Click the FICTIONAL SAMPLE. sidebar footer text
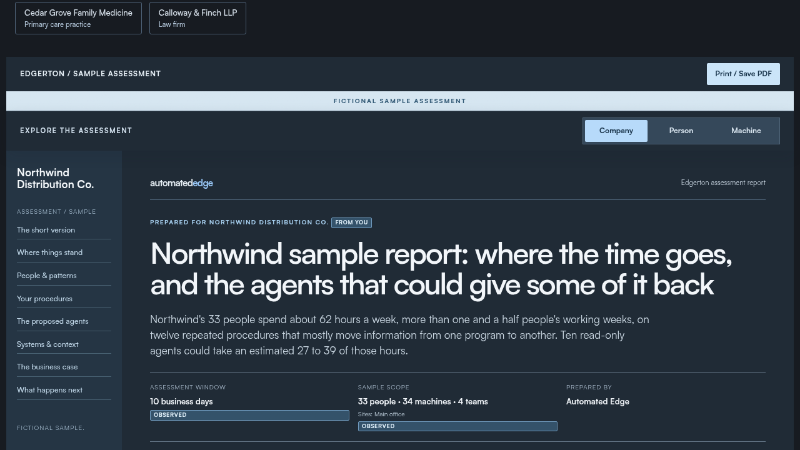 (x=51, y=428)
